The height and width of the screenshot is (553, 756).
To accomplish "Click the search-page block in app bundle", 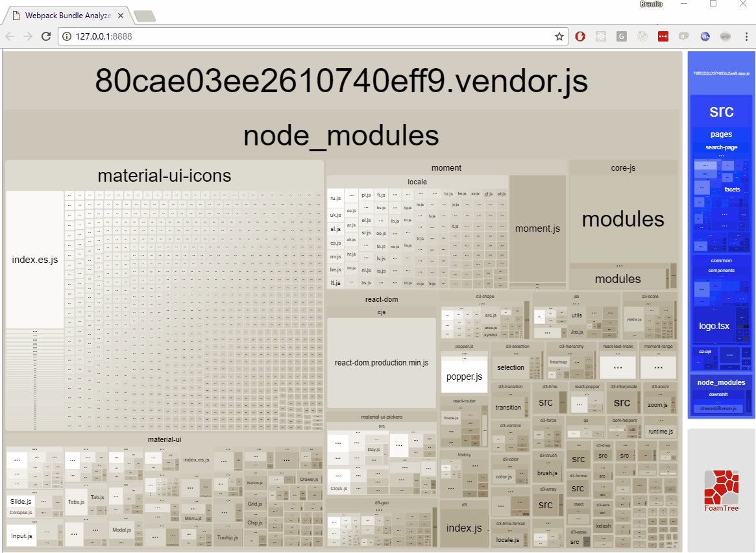I will click(722, 147).
